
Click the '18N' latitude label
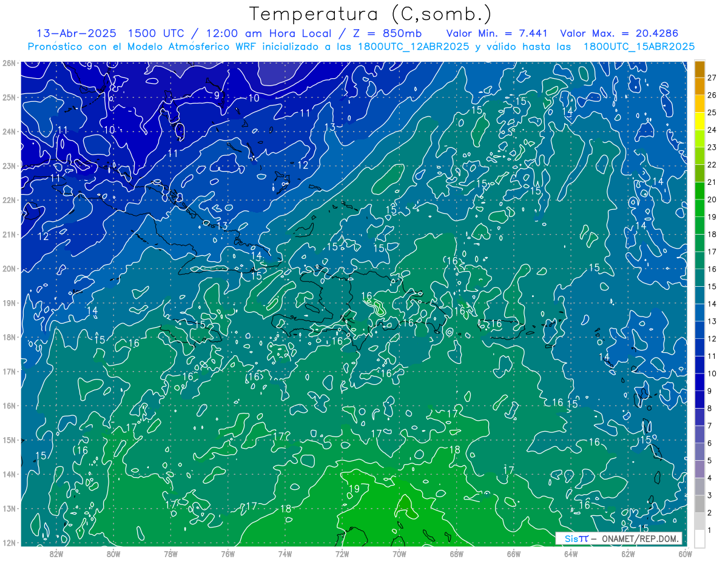click(9, 337)
